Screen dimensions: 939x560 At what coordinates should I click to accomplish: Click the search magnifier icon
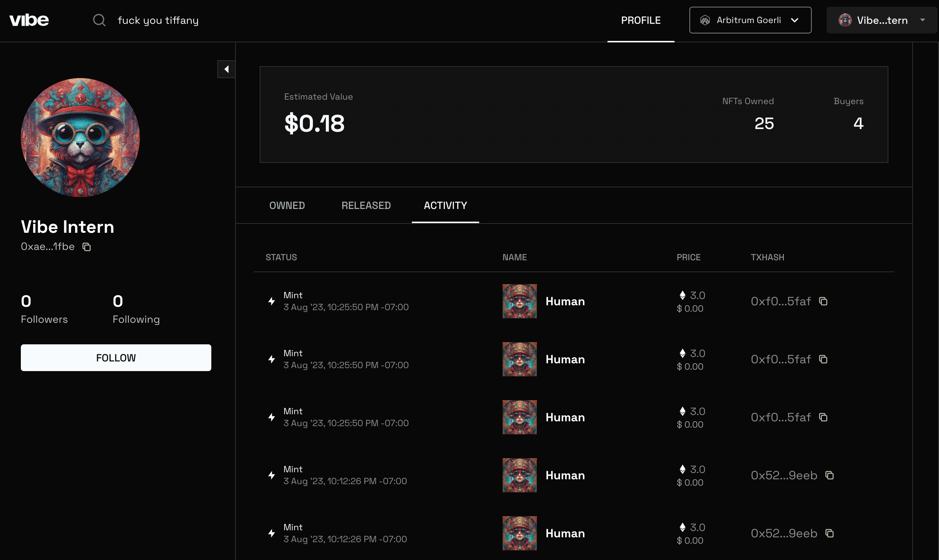point(99,20)
